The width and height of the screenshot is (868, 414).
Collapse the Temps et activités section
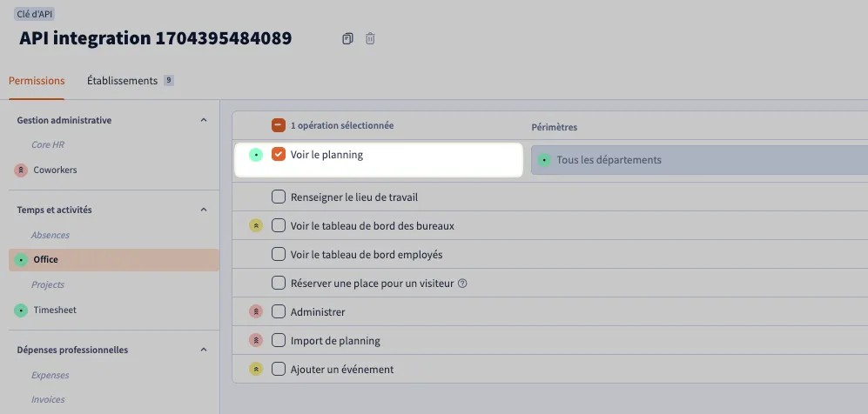tap(204, 210)
